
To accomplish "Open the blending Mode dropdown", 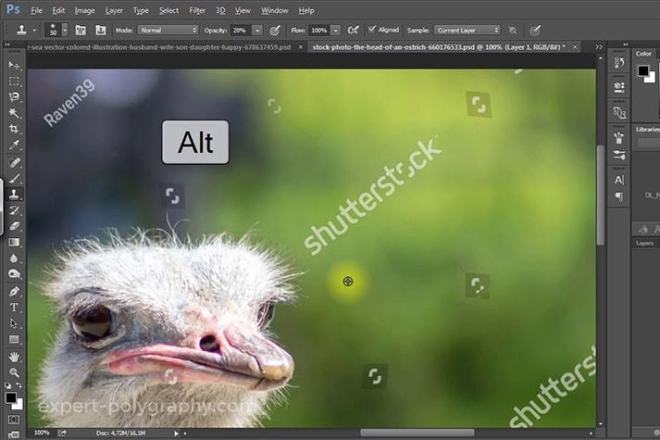I will click(x=168, y=30).
